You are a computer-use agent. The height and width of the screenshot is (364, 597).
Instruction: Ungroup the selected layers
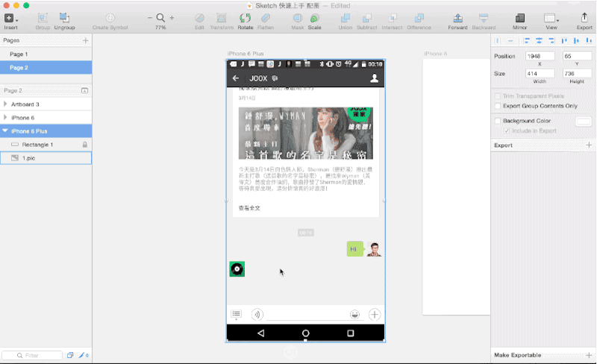[x=64, y=18]
